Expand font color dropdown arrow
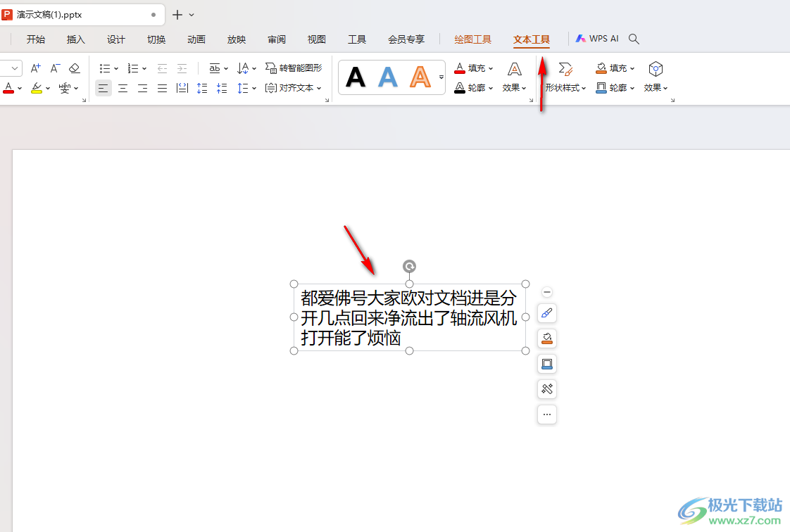Screen dimensions: 790x532 20,89
